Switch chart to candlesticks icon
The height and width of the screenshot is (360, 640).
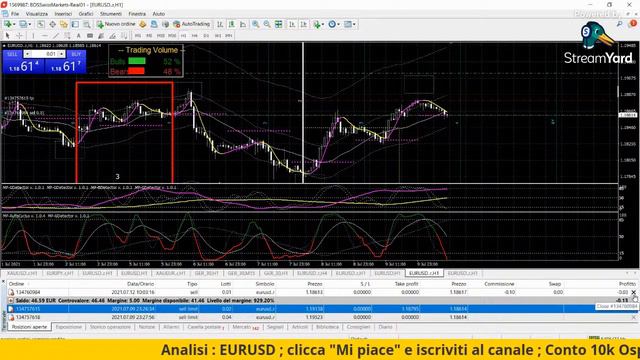(x=232, y=24)
